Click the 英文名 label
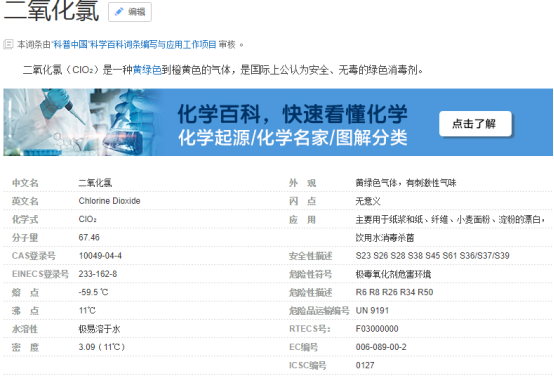The height and width of the screenshot is (376, 554). [25, 201]
